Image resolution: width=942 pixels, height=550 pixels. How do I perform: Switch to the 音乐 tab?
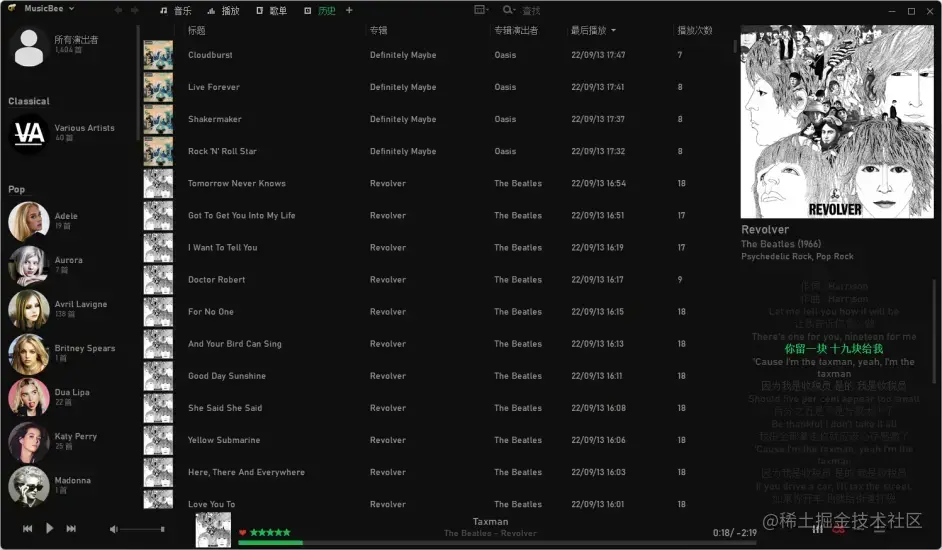tap(175, 10)
